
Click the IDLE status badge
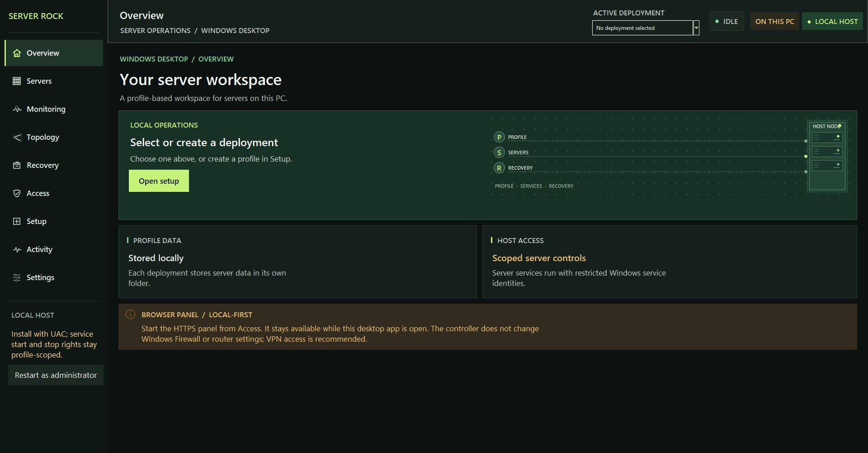[x=726, y=21]
